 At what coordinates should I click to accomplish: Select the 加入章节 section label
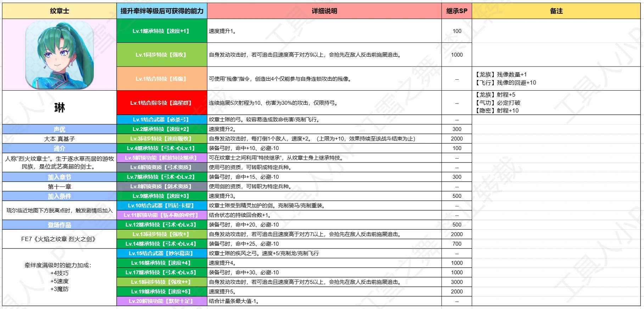tap(60, 177)
